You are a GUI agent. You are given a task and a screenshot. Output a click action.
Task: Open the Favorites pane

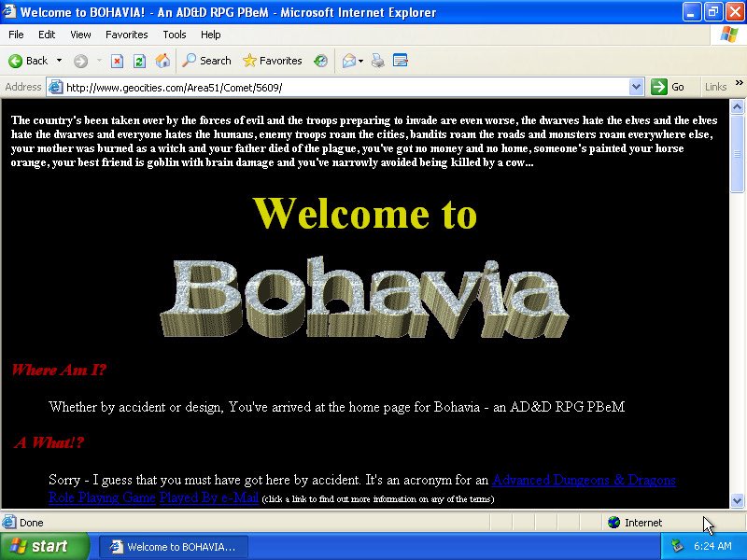coord(273,61)
